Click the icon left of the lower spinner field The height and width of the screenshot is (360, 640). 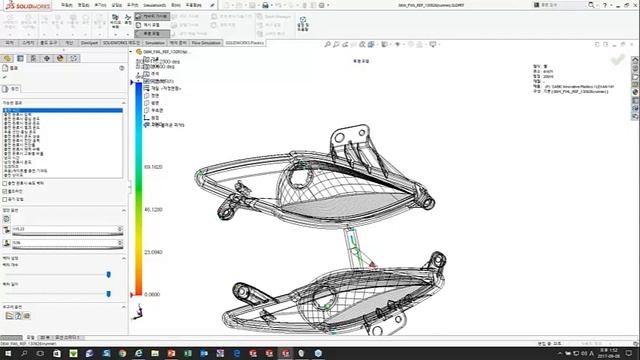point(6,243)
